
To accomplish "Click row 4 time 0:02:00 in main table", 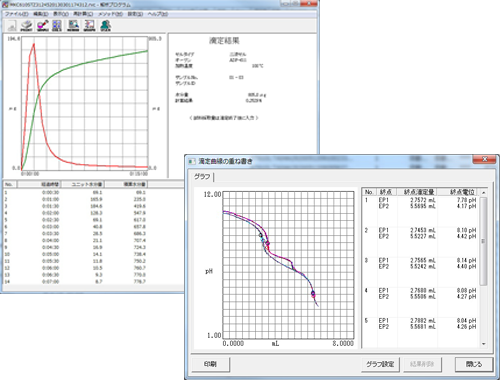I will pos(50,213).
